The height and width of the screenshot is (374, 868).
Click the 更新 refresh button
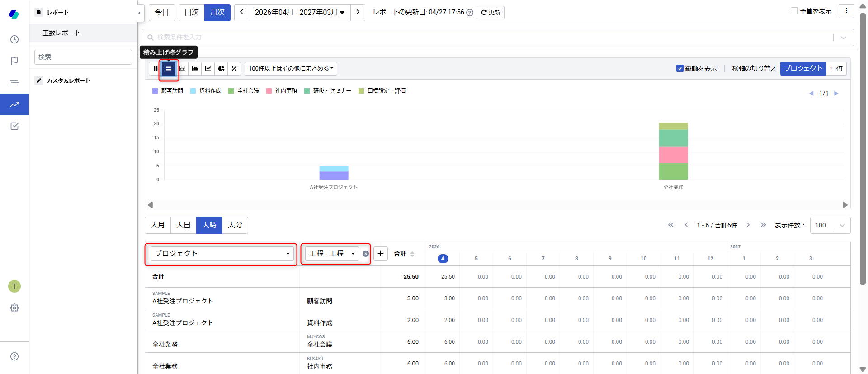[x=491, y=12]
